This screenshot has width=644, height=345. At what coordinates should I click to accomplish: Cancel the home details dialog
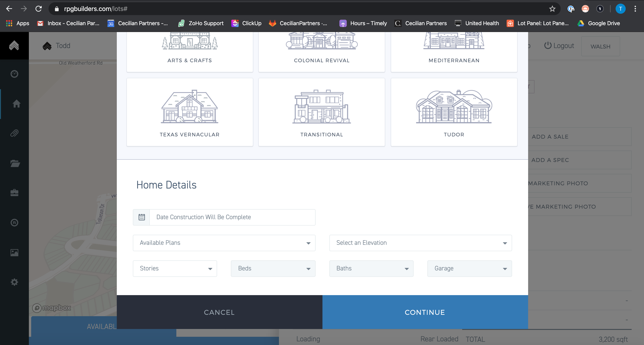pos(219,312)
